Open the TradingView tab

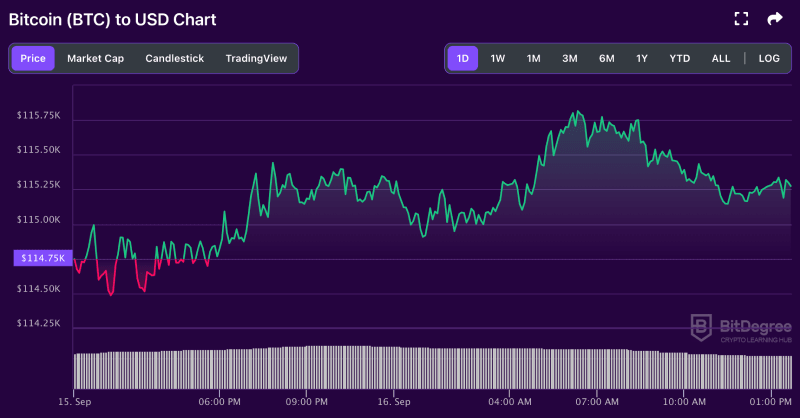256,58
